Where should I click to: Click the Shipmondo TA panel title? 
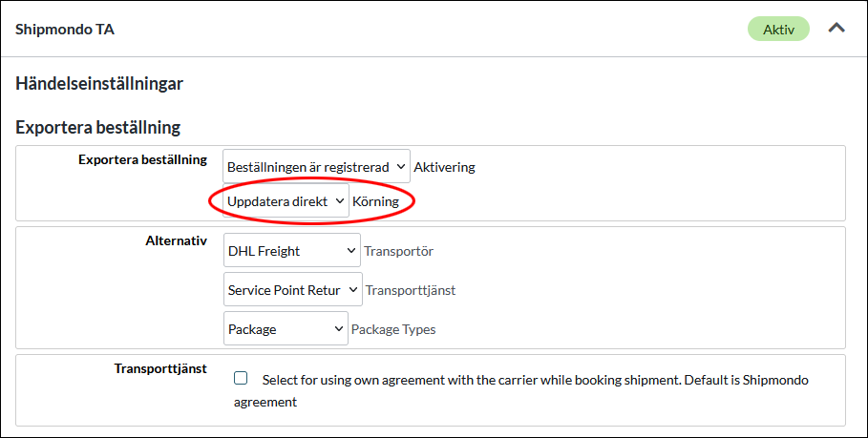(x=65, y=30)
